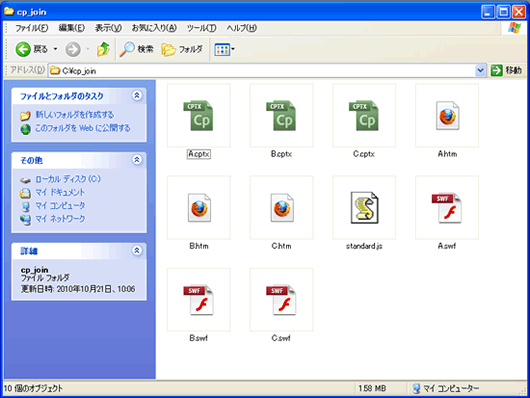The image size is (530, 398).
Task: Select the C.htm Firefox document icon
Action: 282,208
